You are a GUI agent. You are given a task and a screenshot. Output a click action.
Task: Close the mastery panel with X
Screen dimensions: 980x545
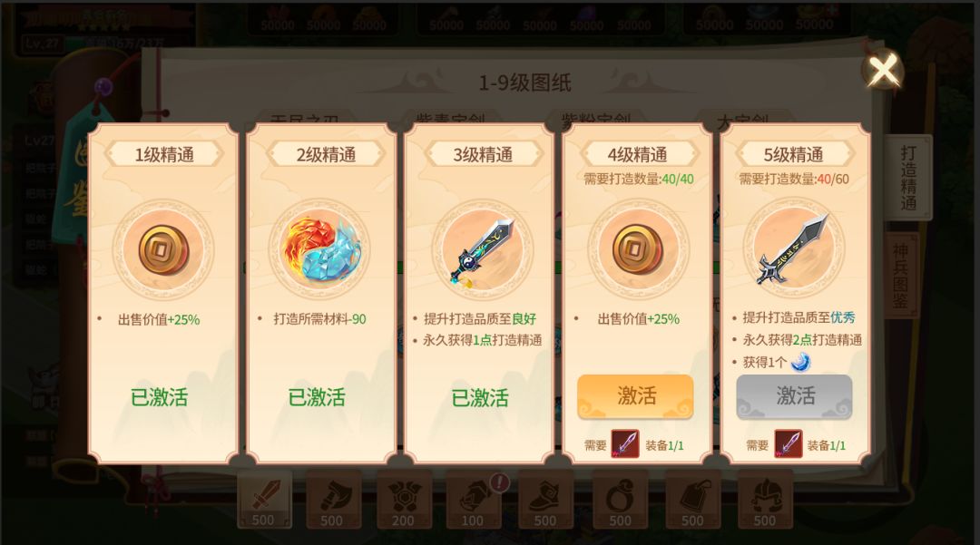[x=883, y=69]
